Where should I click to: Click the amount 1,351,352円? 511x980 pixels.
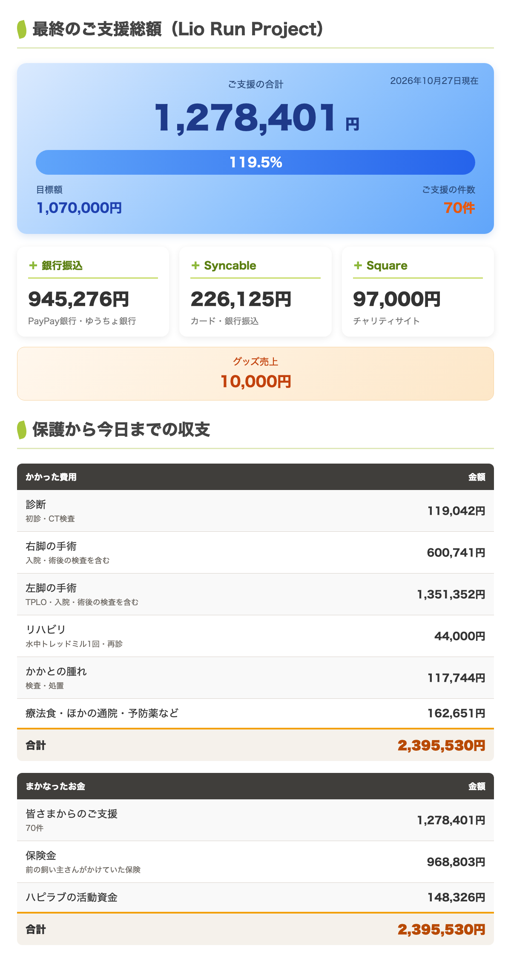451,594
